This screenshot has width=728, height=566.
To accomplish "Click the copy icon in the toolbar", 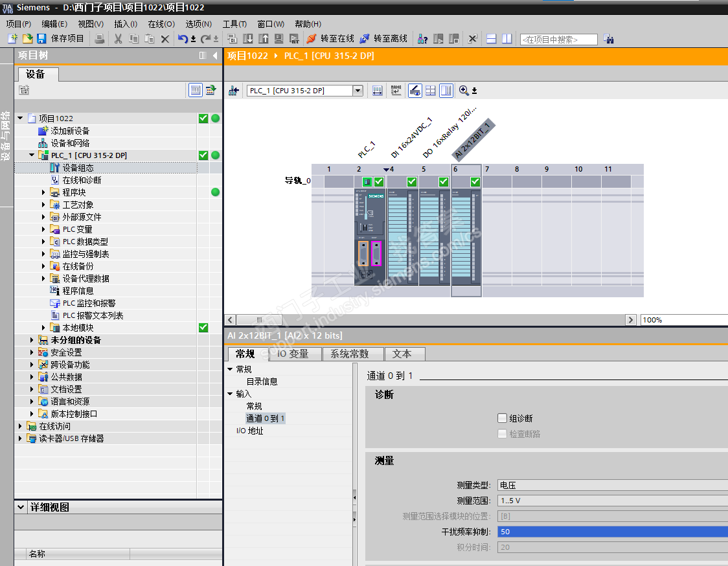I will point(133,39).
